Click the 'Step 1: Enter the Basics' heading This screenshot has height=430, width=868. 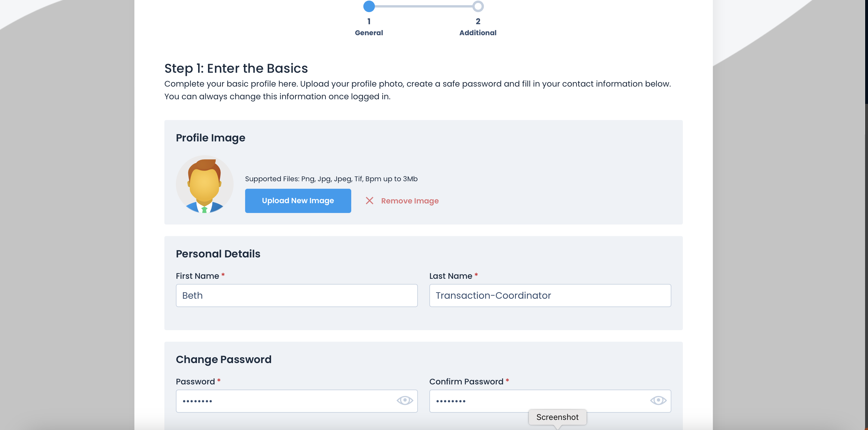click(x=236, y=68)
